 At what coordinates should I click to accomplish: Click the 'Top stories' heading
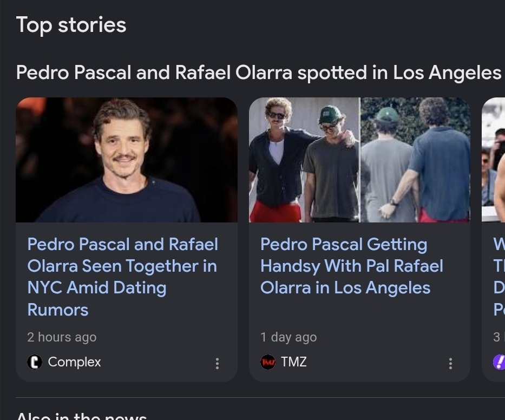coord(71,25)
